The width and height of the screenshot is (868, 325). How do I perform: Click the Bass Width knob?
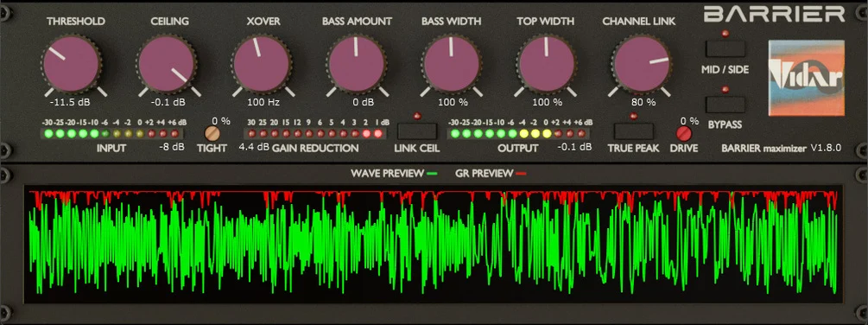(x=451, y=64)
